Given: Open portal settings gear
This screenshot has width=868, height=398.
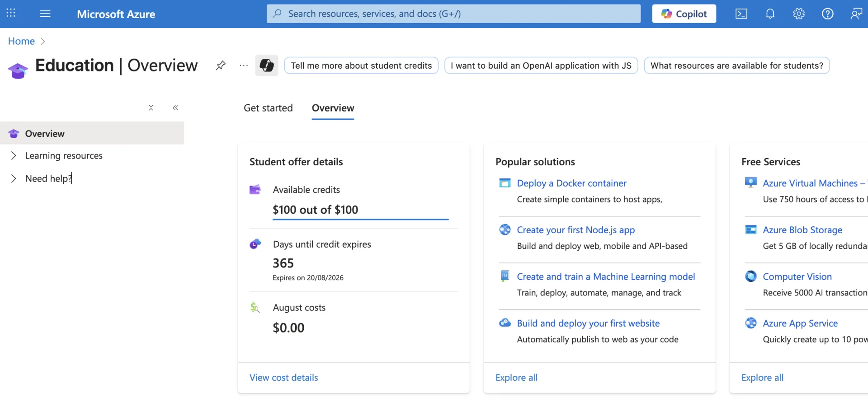Looking at the screenshot, I should [x=799, y=14].
